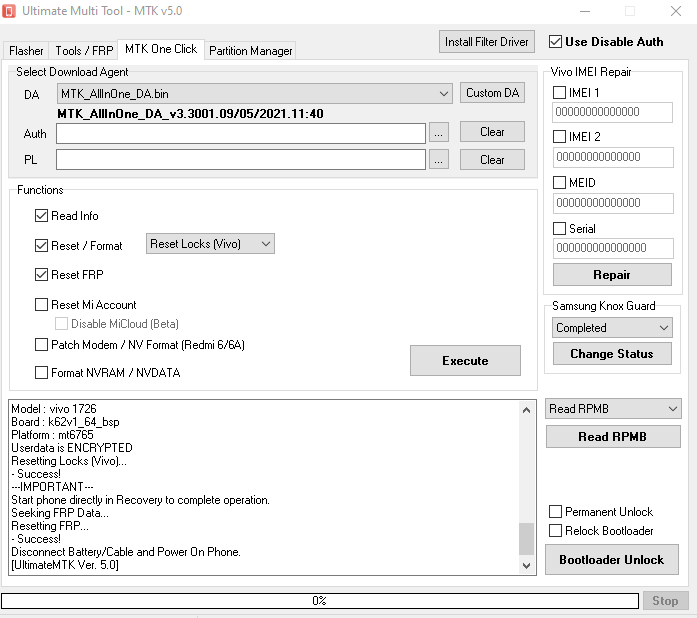697x618 pixels.
Task: Click into the PL file path field
Action: pos(241,160)
